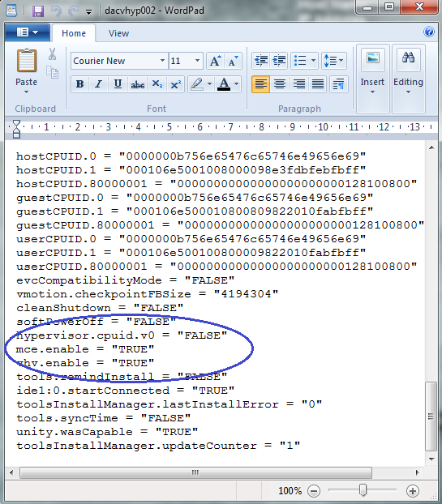Viewport: 442px width, 504px height.
Task: Center align the text
Action: coord(280,84)
